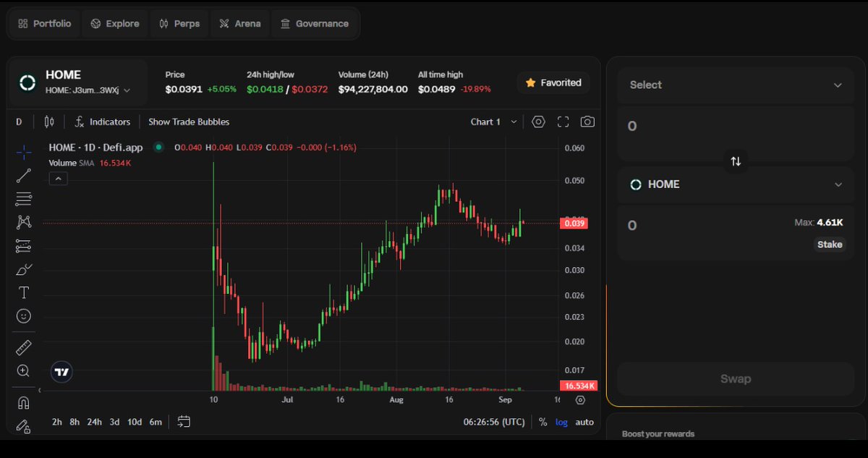Open the HOME token dropdown in swap panel
Screen dimensions: 868x458
tap(735, 185)
